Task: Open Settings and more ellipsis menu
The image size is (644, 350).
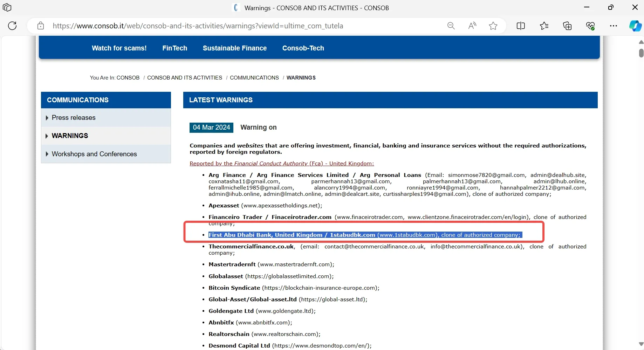Action: pyautogui.click(x=614, y=26)
